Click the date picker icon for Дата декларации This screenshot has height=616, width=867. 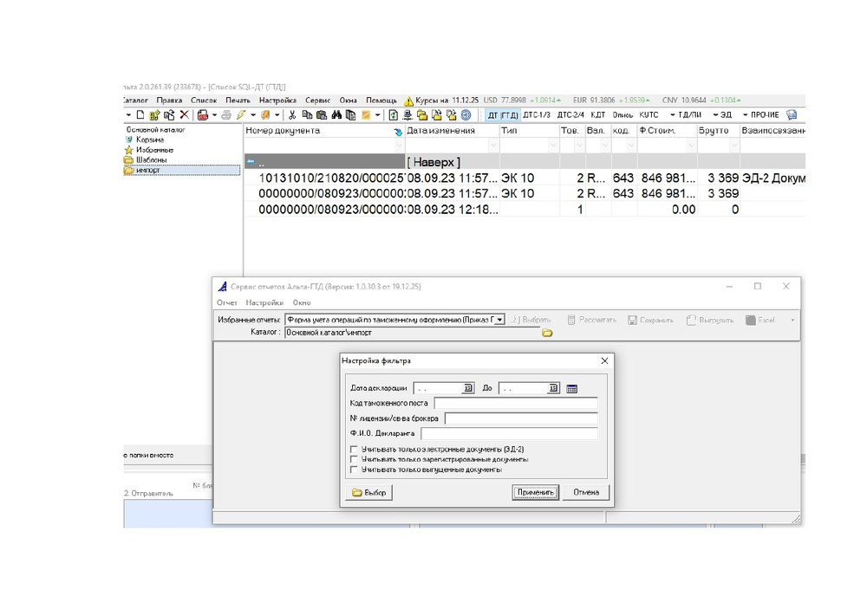468,388
